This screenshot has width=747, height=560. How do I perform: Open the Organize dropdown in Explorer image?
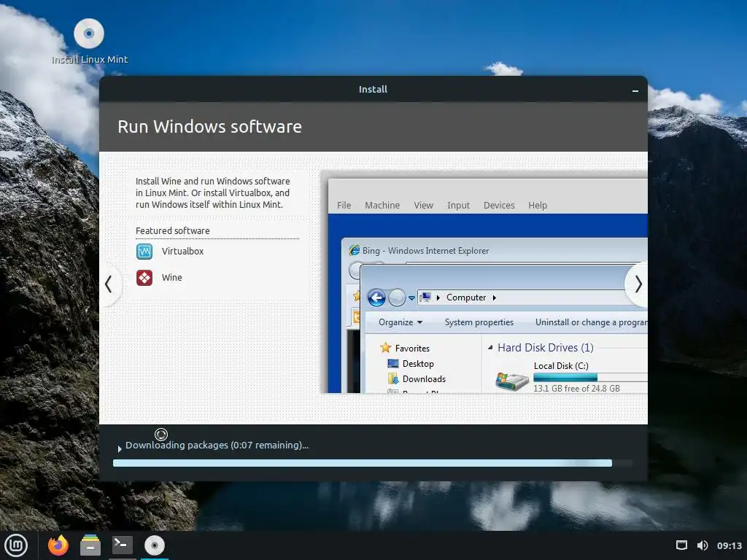coord(400,322)
